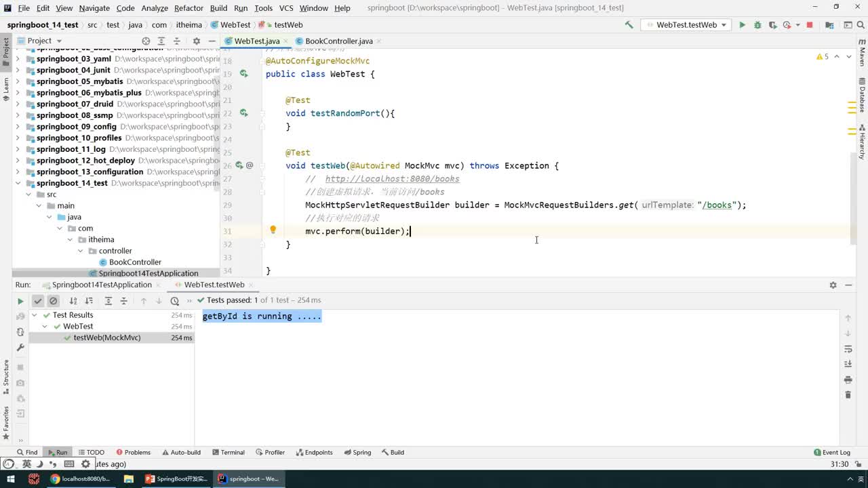Open Search Everywhere magnifier icon

[x=862, y=25]
